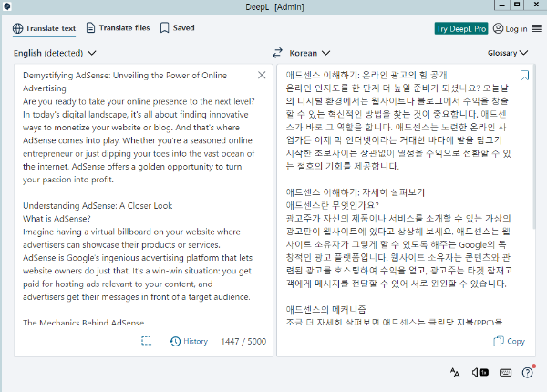547x392 pixels.
Task: Expand English (detected) source language dropdown
Action: tap(55, 53)
